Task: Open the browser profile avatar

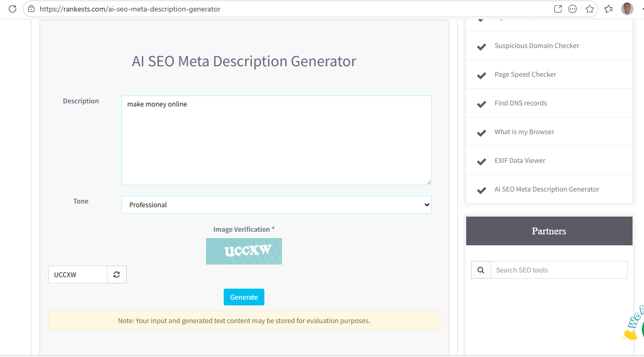Action: (627, 9)
